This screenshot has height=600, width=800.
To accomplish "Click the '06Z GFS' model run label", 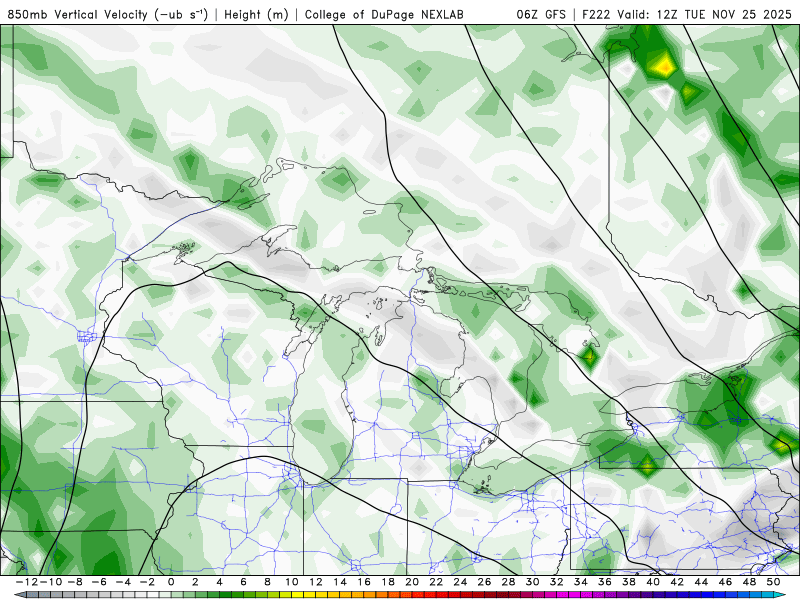I will click(x=541, y=15).
